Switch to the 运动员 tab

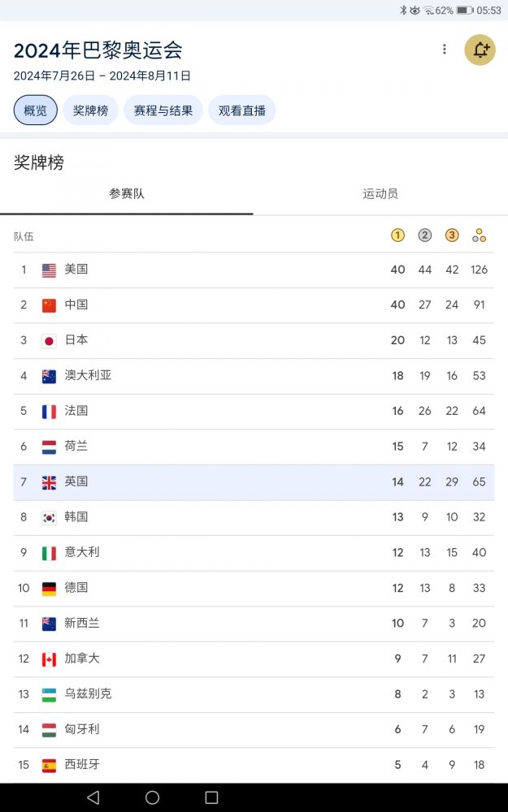[x=380, y=194]
